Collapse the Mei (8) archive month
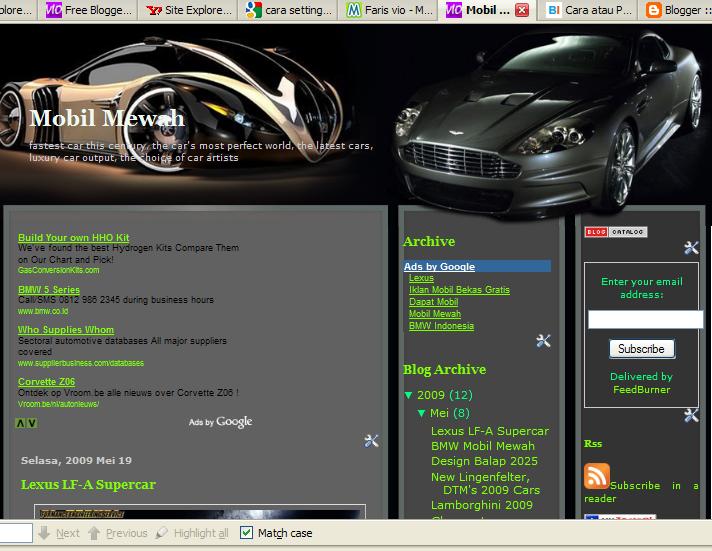 click(421, 413)
